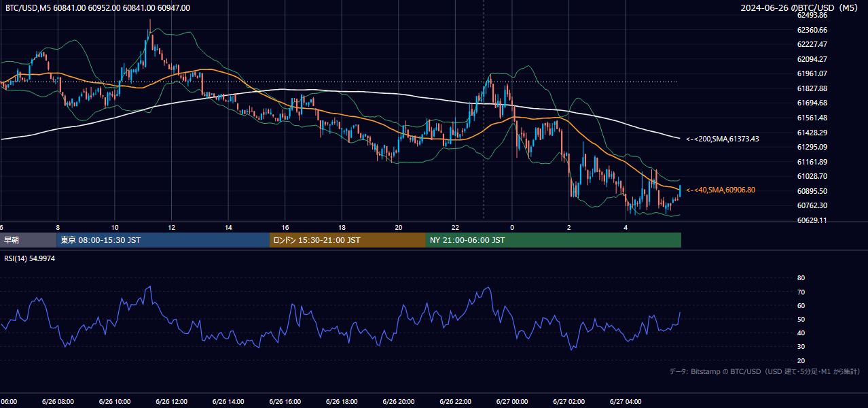Select the RSI(14) 54.9974 indicator label
This screenshot has width=868, height=408.
(x=30, y=258)
